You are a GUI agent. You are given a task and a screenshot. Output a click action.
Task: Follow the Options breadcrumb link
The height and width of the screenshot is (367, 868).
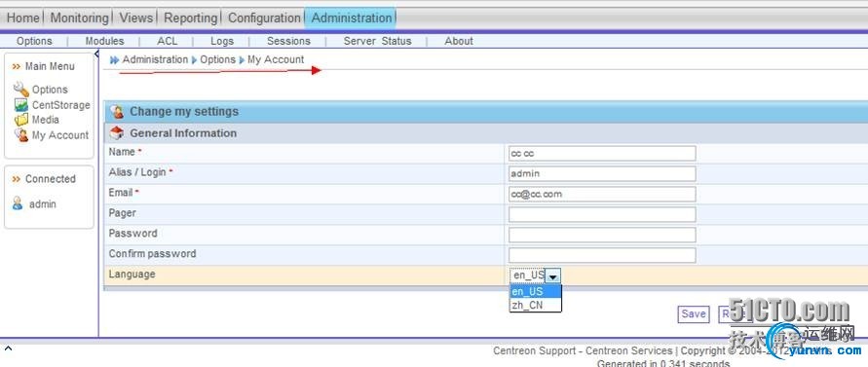click(217, 59)
